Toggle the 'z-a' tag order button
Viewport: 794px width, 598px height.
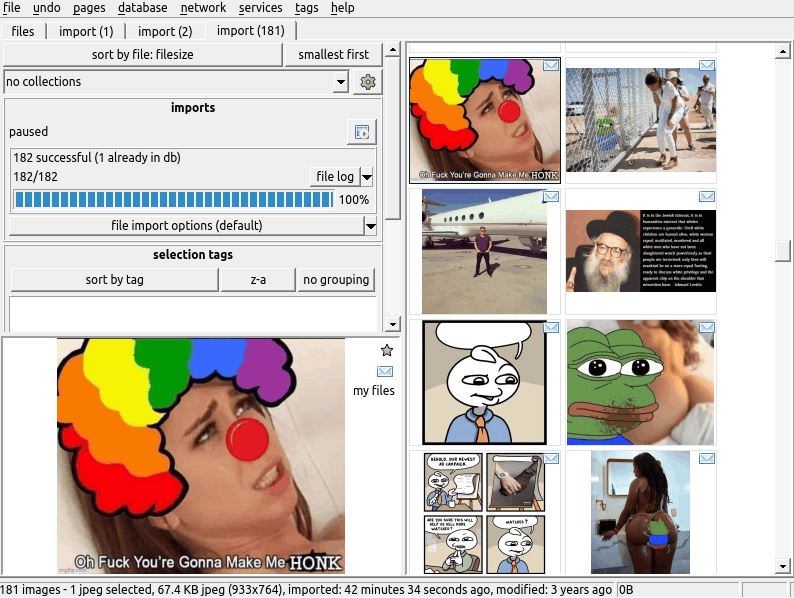[x=258, y=280]
